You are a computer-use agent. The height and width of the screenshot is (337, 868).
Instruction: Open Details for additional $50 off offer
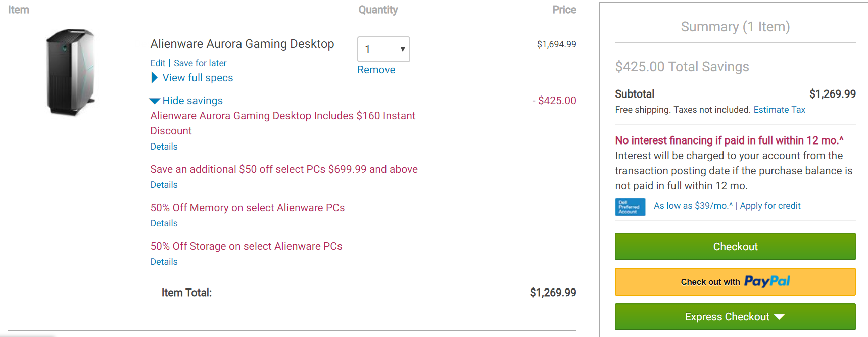(x=164, y=185)
